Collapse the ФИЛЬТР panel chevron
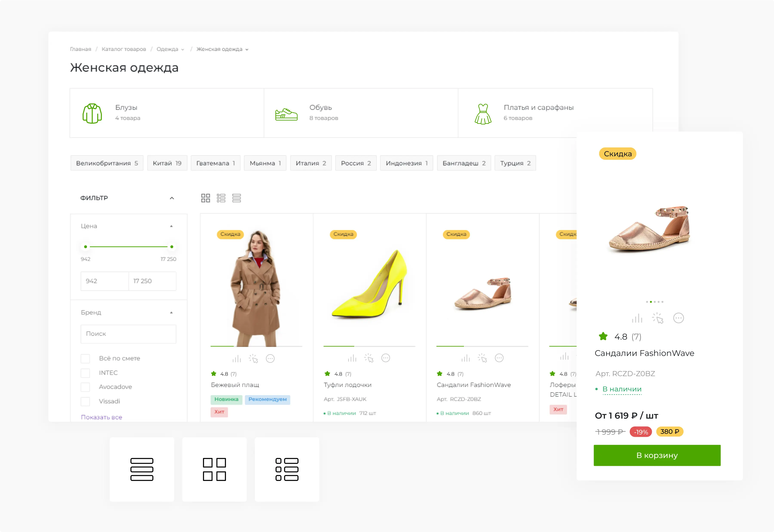 point(172,198)
